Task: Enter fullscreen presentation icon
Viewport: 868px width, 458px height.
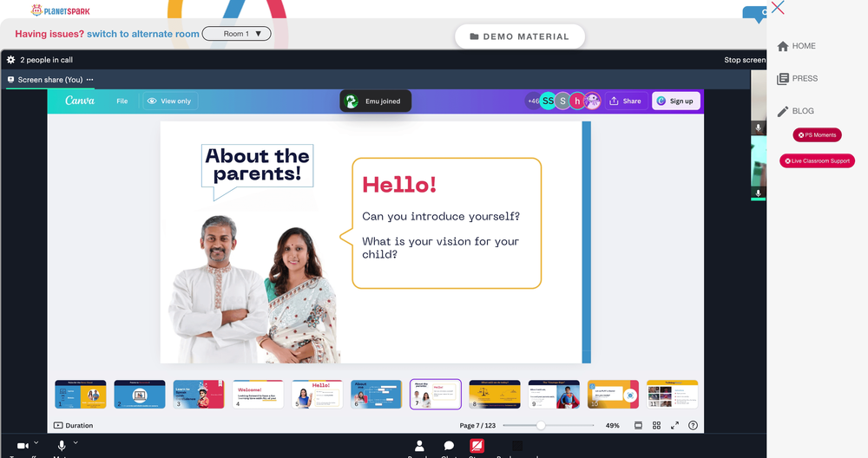Action: (674, 425)
